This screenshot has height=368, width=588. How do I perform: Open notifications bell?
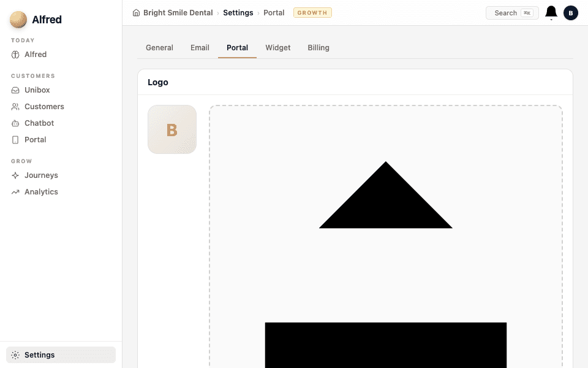[551, 13]
